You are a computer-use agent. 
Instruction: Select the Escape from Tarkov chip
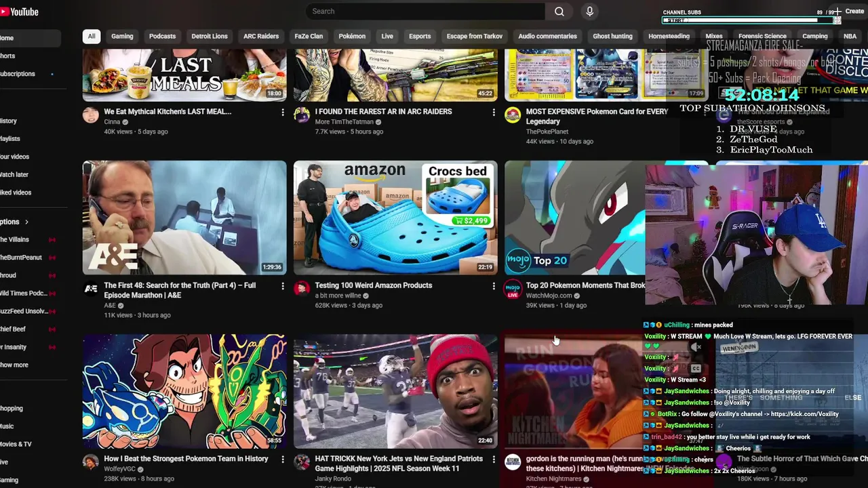point(475,37)
